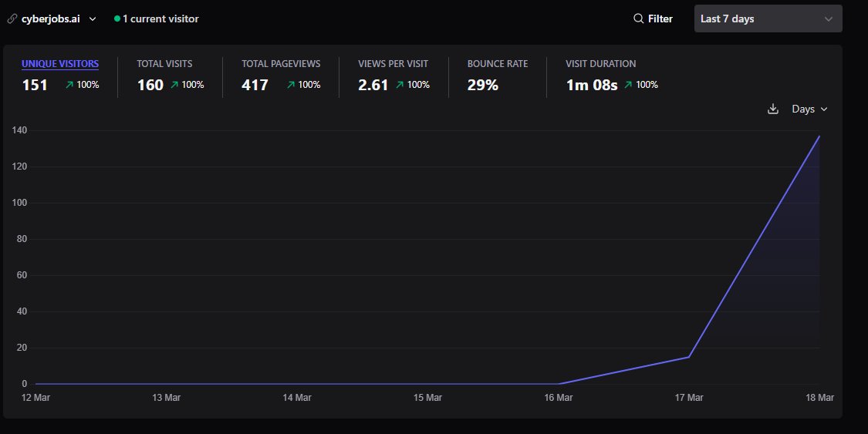The width and height of the screenshot is (868, 434).
Task: Click the 1m 08s visit duration value
Action: [x=592, y=85]
